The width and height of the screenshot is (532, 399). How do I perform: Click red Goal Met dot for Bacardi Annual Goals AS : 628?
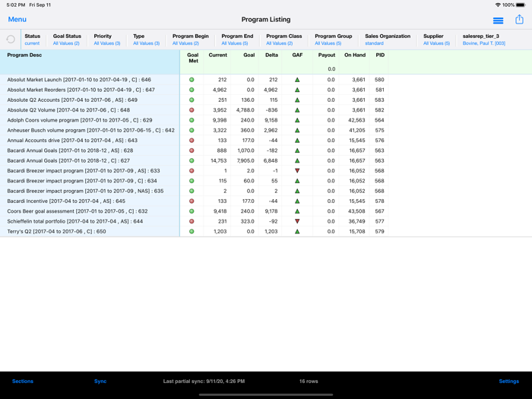pos(192,150)
